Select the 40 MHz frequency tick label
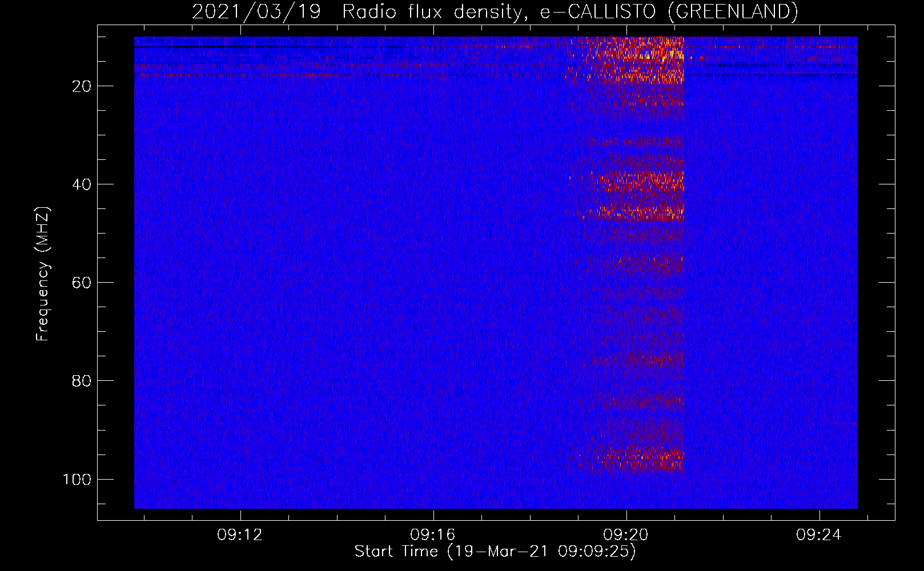 tap(82, 184)
